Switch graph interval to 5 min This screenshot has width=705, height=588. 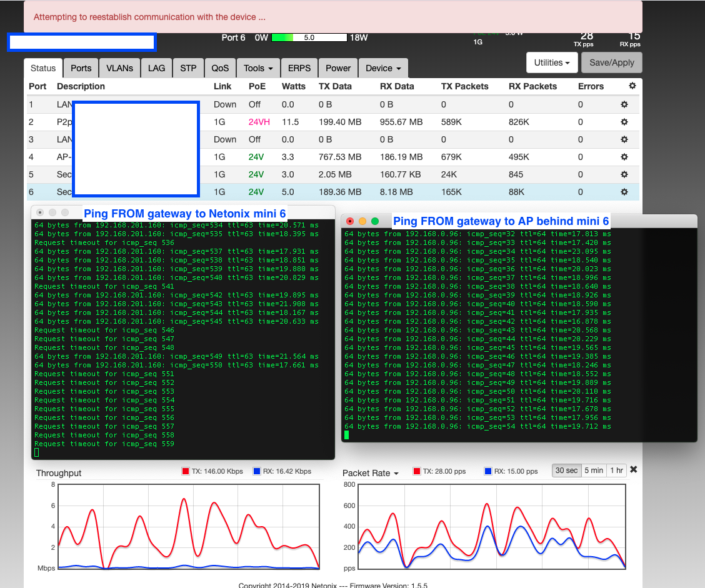tap(593, 471)
